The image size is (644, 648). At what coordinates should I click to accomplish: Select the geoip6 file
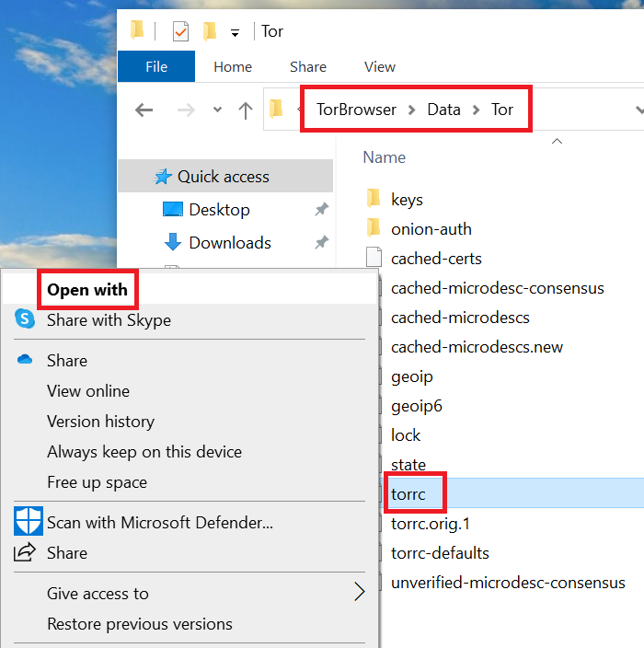pos(417,406)
